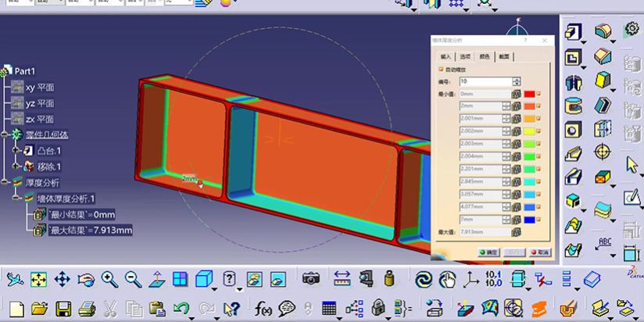Viewport: 644px width, 322px height.
Task: Click the Capture camera icon
Action: [311, 279]
